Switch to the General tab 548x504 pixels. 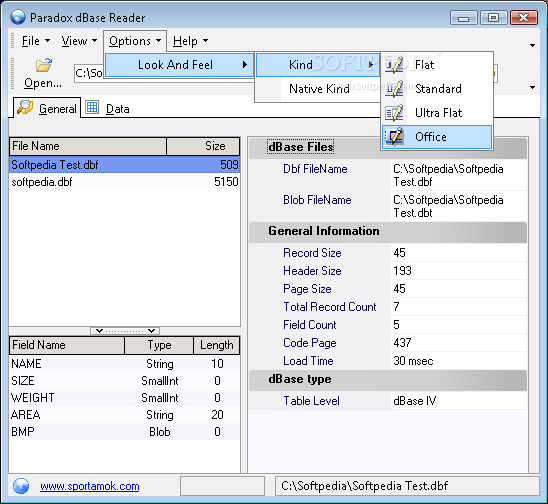(47, 108)
